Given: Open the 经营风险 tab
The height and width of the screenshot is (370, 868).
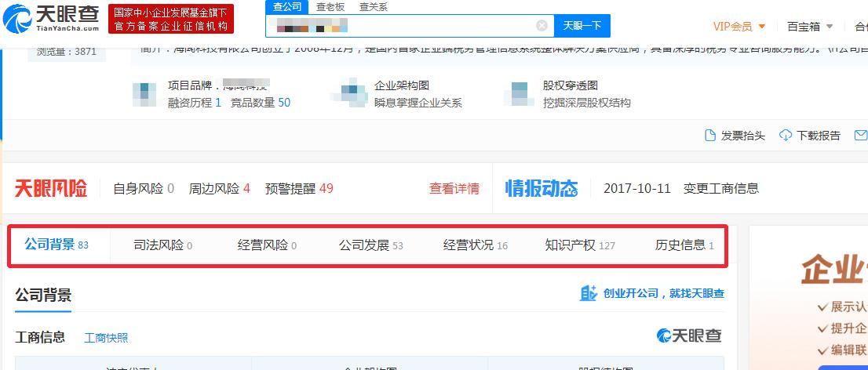Looking at the screenshot, I should [267, 245].
